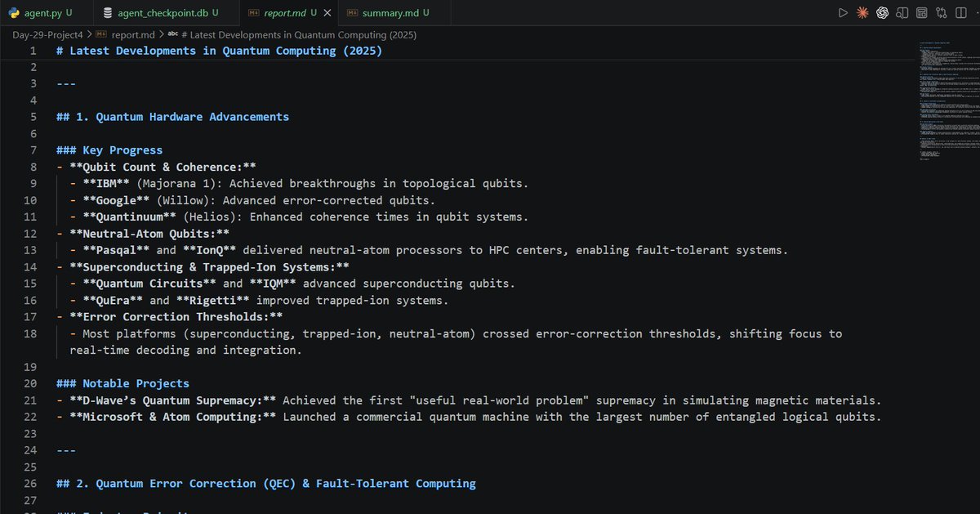Click the word 'Pasqal' on line 13
980x514 pixels.
coord(116,250)
